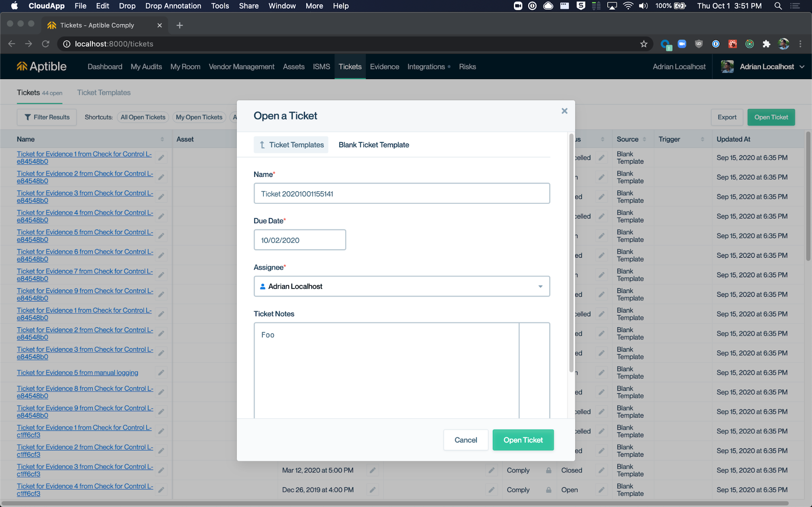Click green Open Ticket button in dialog
Viewport: 812px width, 507px height.
point(523,440)
